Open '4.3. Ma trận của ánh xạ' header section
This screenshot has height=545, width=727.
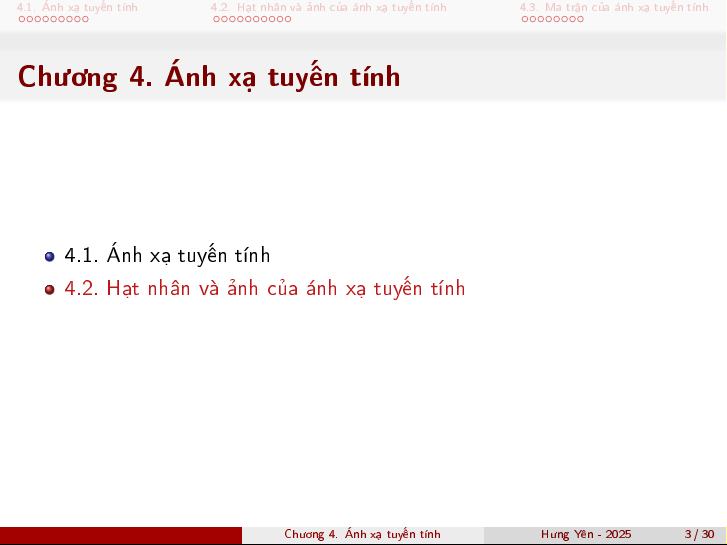coord(613,7)
